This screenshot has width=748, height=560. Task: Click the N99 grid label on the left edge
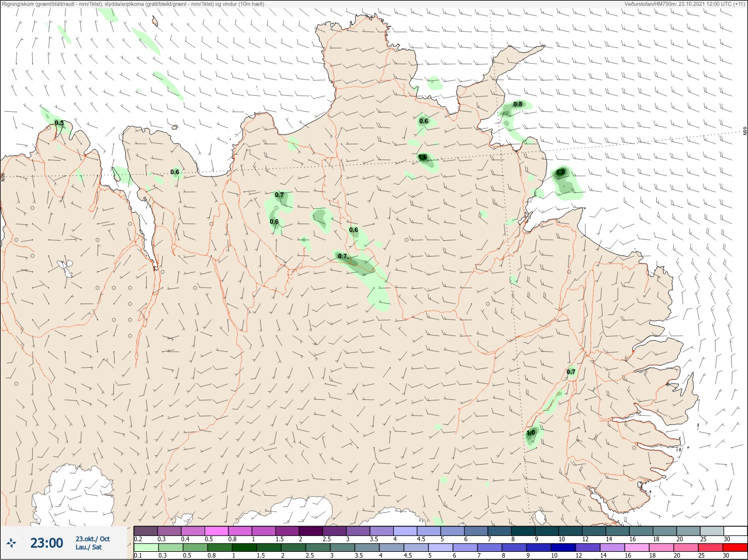click(3, 177)
